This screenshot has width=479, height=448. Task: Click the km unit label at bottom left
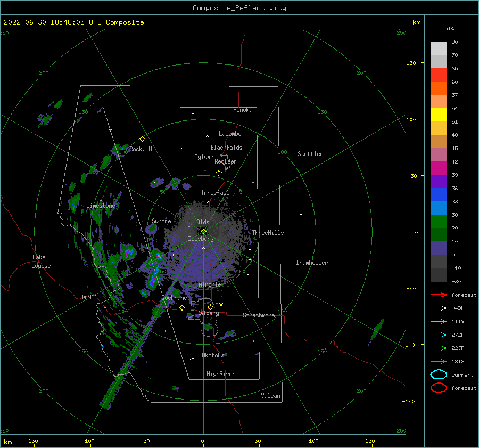[x=7, y=442]
